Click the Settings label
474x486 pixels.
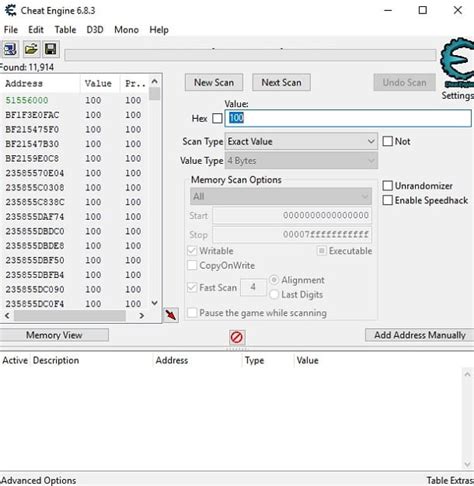point(458,96)
